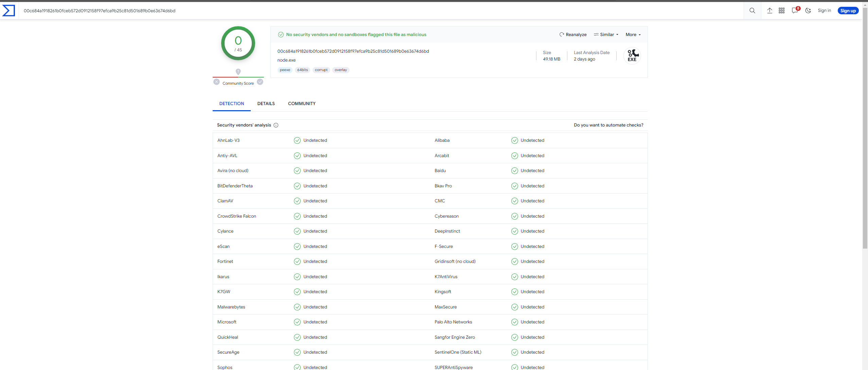
Task: Click the search magnifier icon
Action: click(752, 11)
